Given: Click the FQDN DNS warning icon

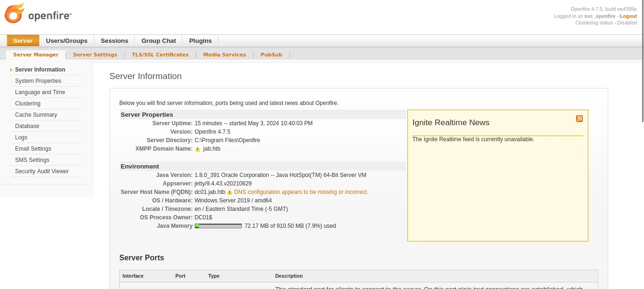Looking at the screenshot, I should coord(230,193).
